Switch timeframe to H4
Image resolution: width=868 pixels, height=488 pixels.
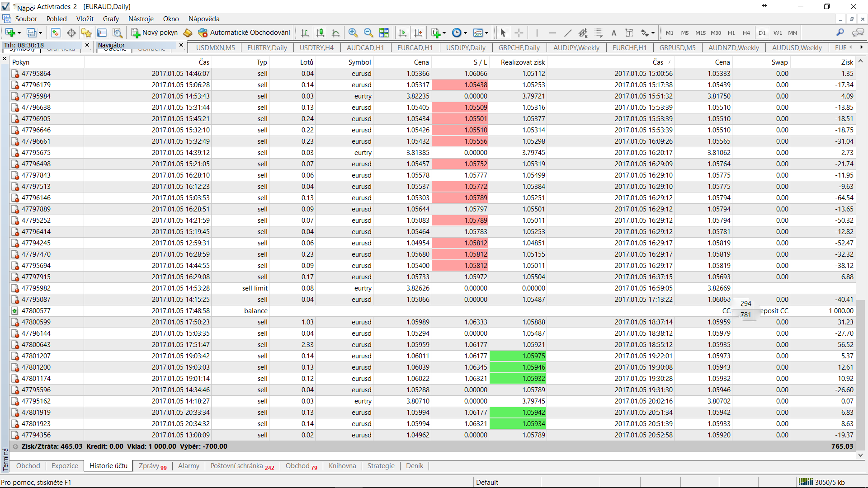(746, 33)
